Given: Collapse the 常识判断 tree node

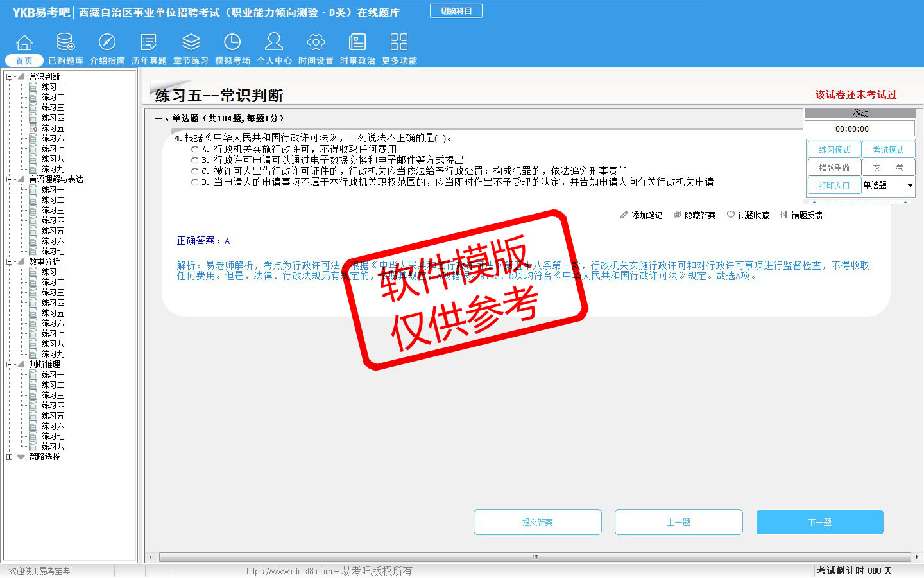Looking at the screenshot, I should [x=10, y=76].
